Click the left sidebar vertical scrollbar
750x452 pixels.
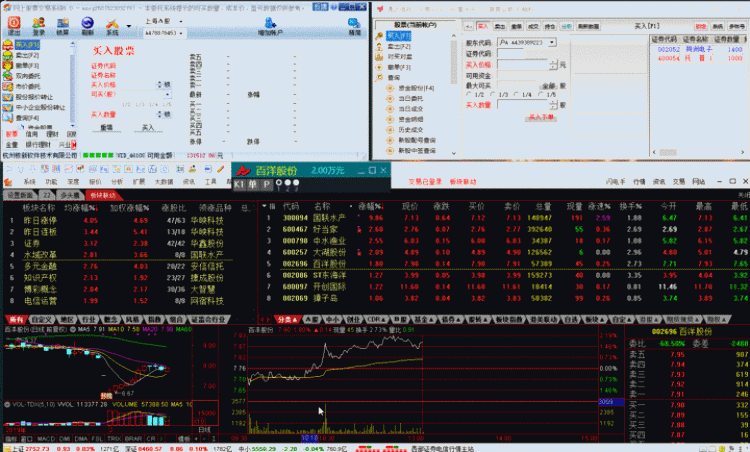tap(72, 84)
